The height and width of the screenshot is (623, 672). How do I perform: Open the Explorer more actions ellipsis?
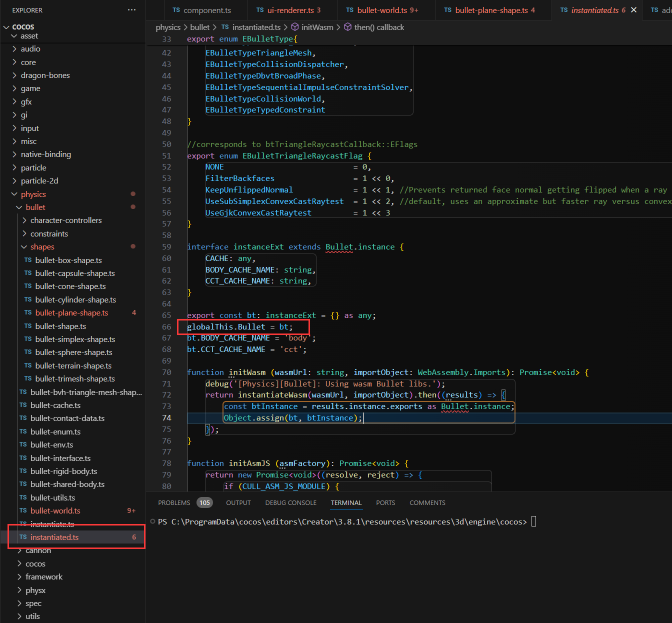pos(131,10)
